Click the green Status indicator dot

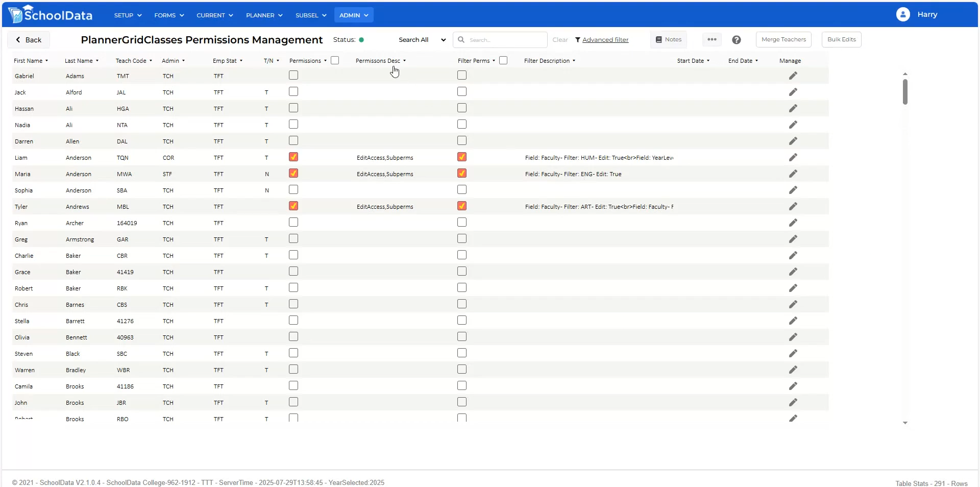(361, 40)
